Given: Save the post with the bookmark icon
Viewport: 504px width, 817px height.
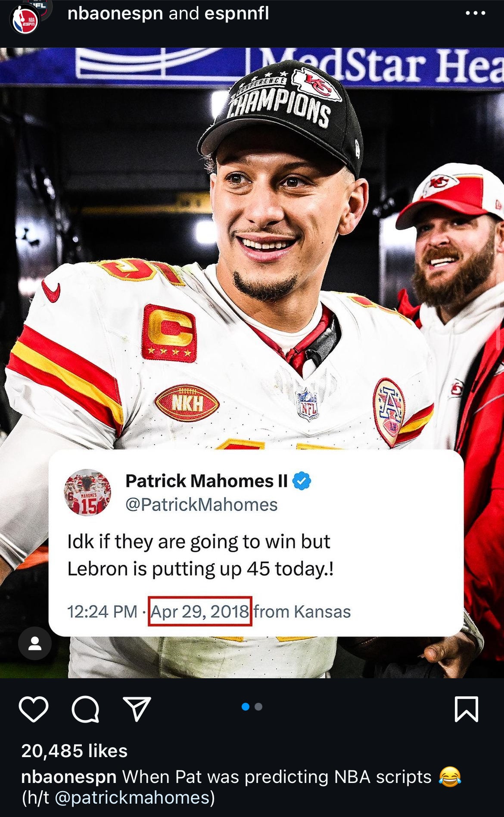Looking at the screenshot, I should click(x=467, y=709).
